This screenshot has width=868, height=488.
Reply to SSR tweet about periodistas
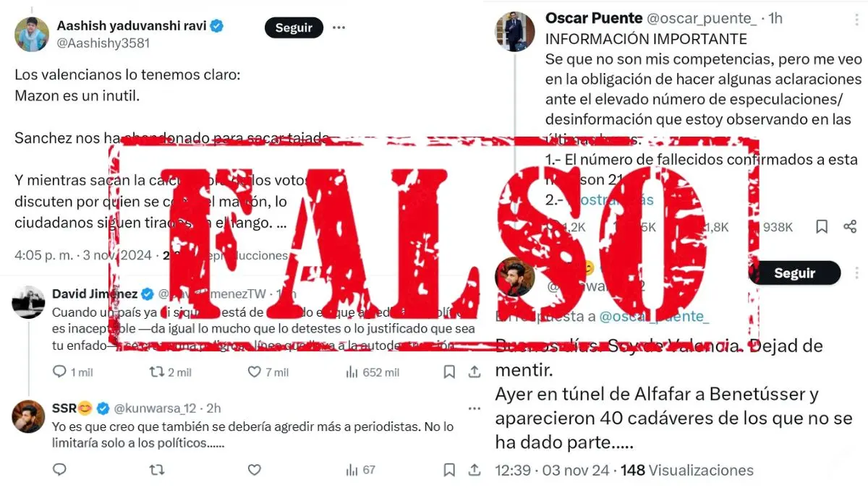60,469
